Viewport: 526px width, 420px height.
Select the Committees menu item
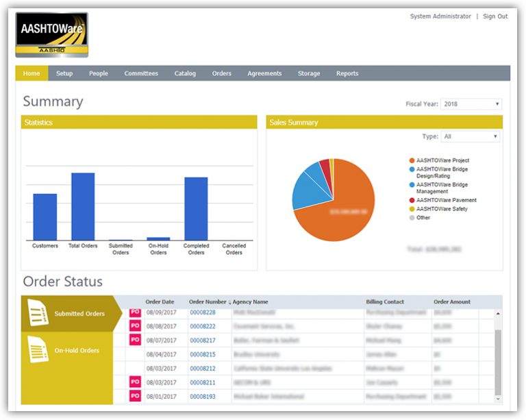[141, 73]
